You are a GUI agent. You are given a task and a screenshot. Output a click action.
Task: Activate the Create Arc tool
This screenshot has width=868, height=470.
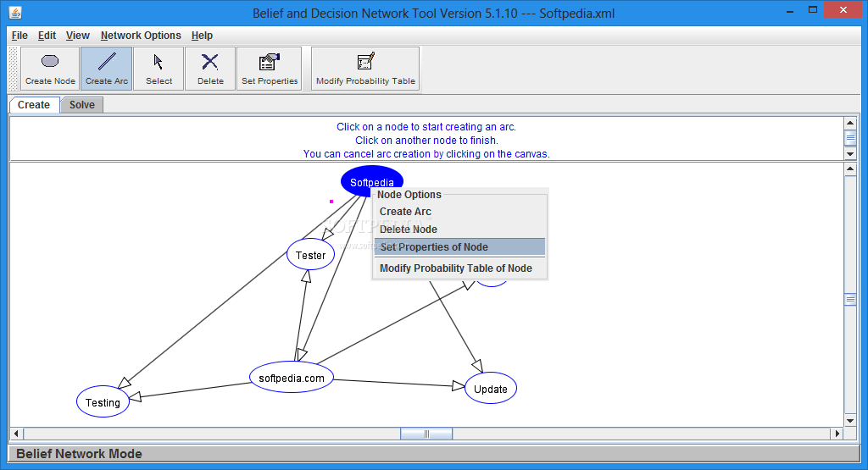point(106,69)
